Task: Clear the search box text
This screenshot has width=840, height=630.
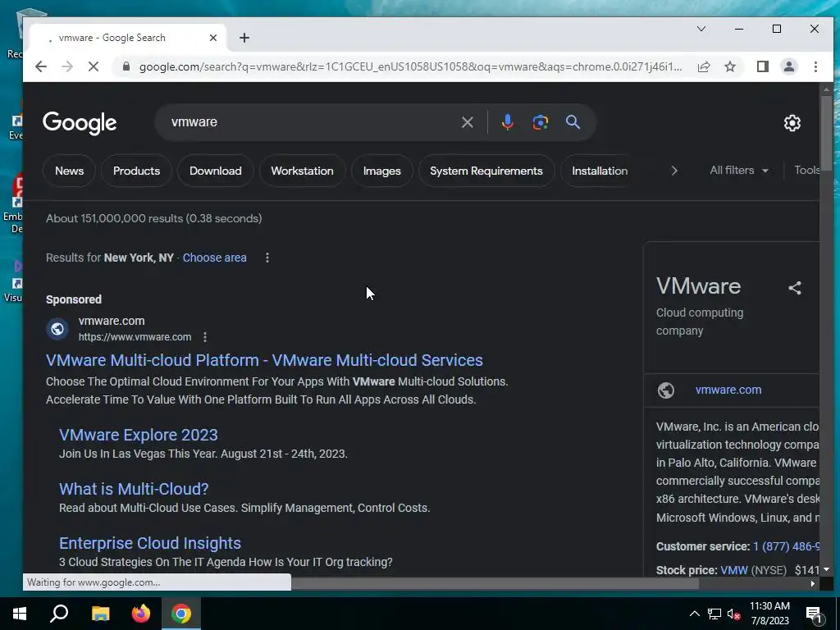Action: [467, 122]
